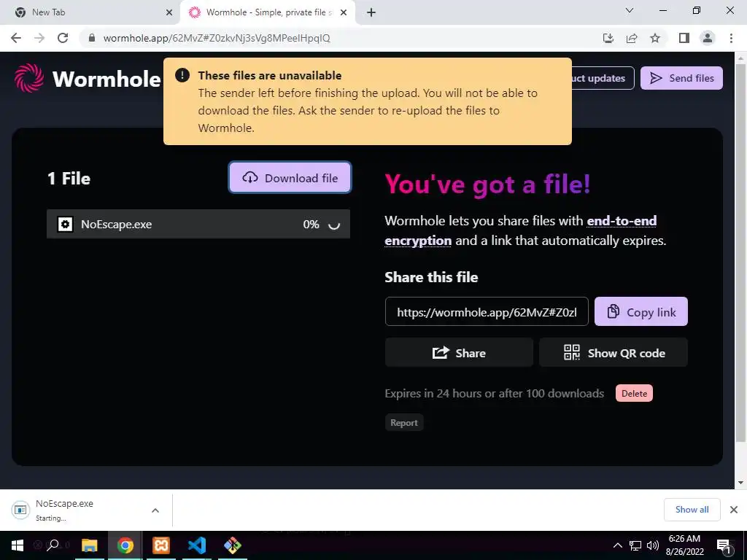Reload the current page
The image size is (747, 560).
[x=63, y=38]
